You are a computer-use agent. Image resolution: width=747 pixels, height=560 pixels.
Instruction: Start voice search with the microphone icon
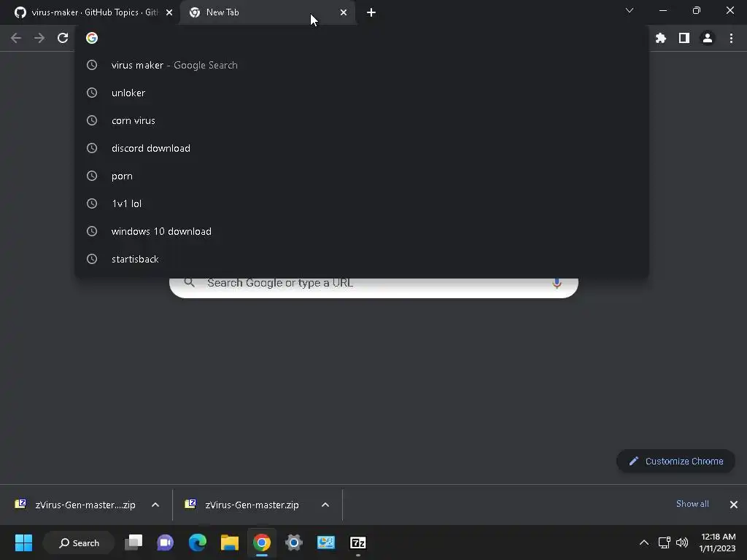coord(557,284)
